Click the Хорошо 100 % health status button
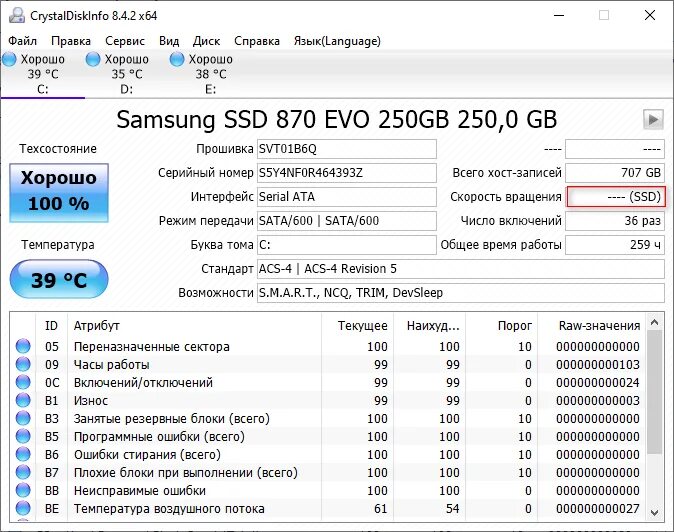 point(59,193)
